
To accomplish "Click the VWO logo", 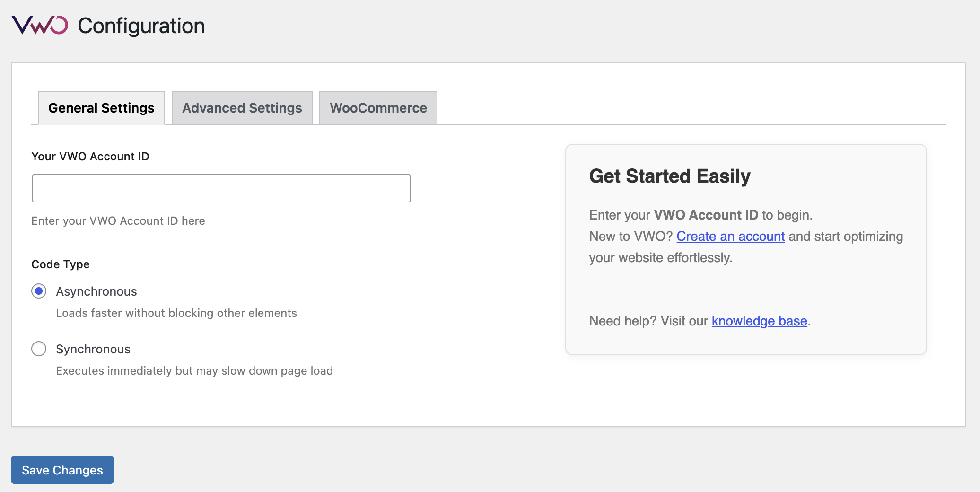I will pyautogui.click(x=40, y=25).
